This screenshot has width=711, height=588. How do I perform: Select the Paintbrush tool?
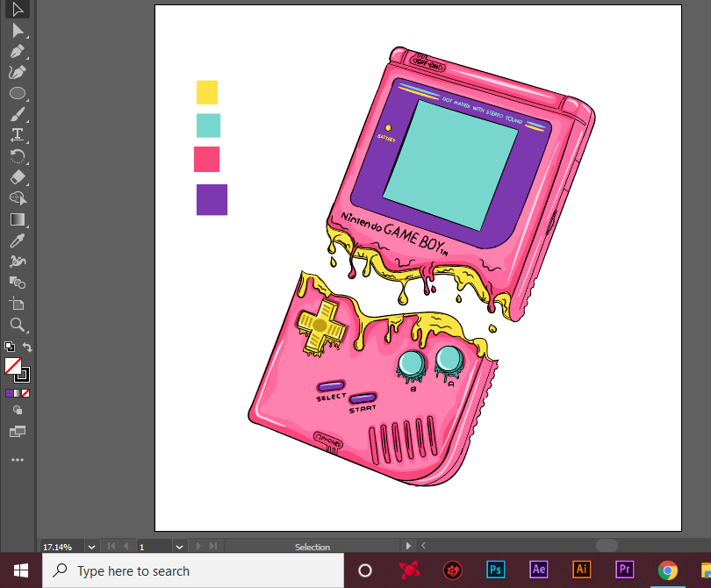(18, 114)
